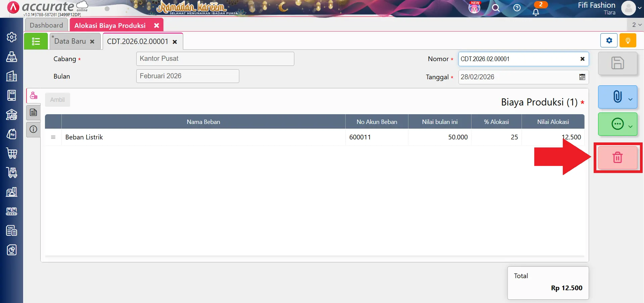The image size is (644, 303).
Task: Close the CDT.2026.02.00001 tab
Action: point(175,42)
